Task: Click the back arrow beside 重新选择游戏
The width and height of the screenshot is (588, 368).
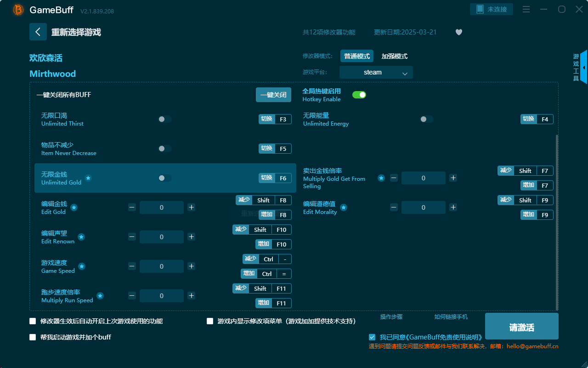Action: (38, 31)
